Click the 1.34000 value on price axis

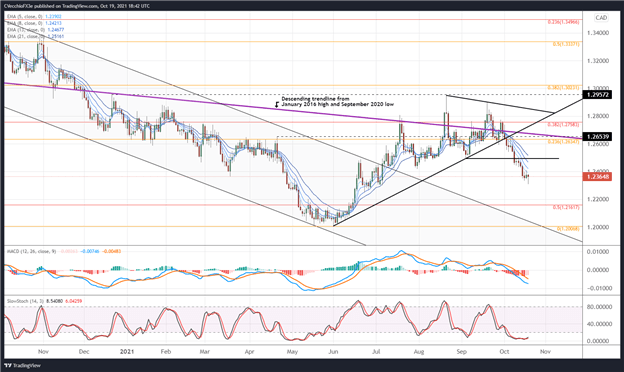click(598, 33)
